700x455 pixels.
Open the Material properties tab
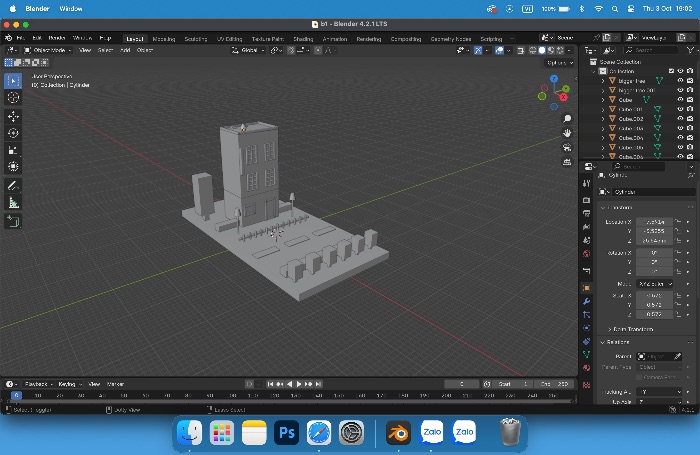pyautogui.click(x=587, y=368)
